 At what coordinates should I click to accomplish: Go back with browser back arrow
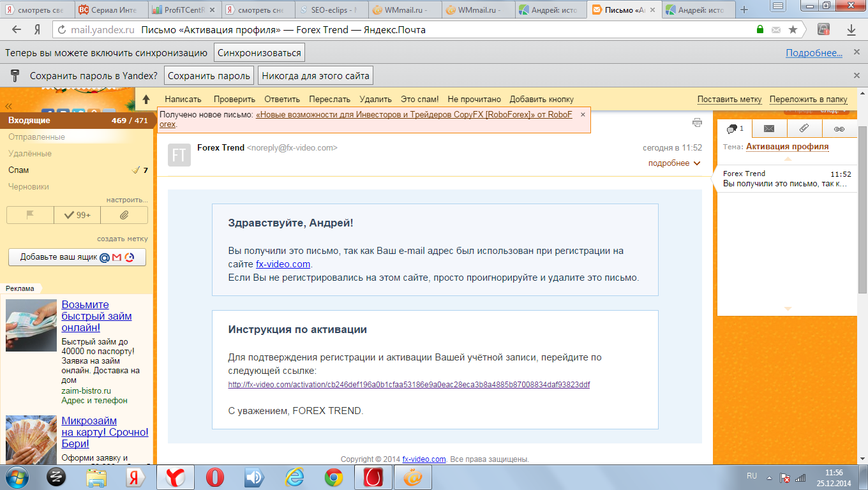click(x=17, y=29)
